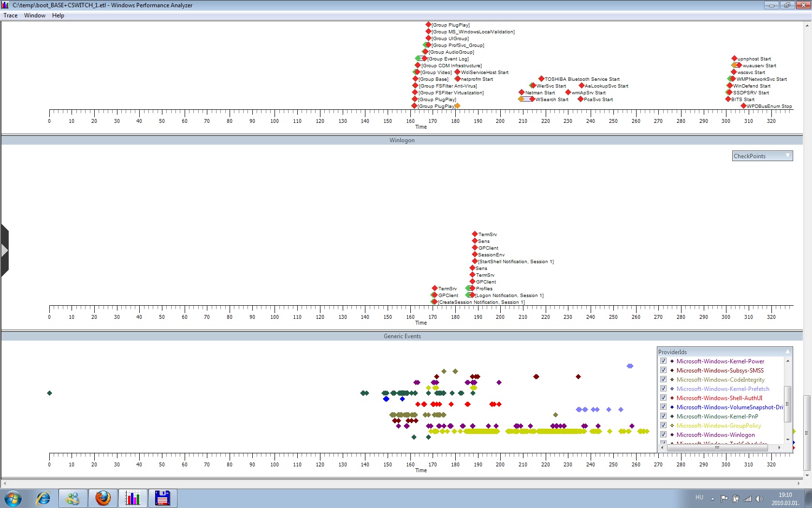Uncheck Microsoft-Windows-Kernel-Power provider
This screenshot has width=812, height=508.
pyautogui.click(x=663, y=361)
